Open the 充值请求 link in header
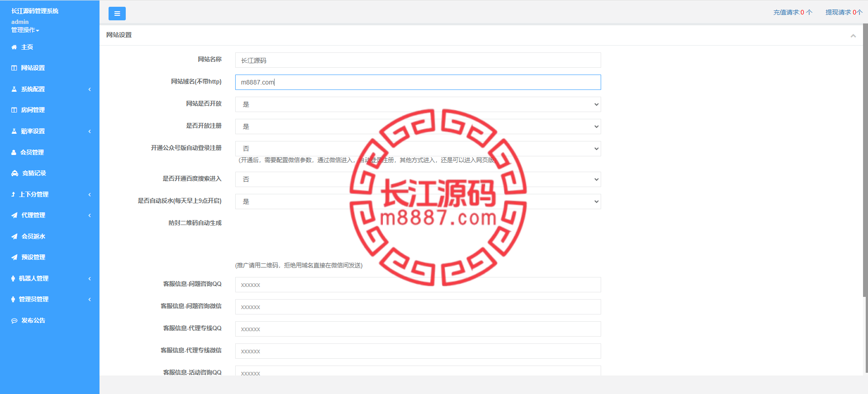 coord(792,12)
